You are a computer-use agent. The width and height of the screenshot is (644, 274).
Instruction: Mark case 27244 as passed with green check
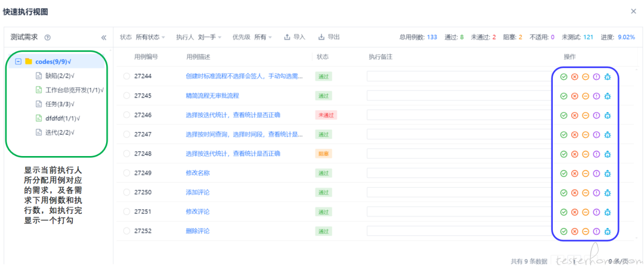(x=563, y=76)
